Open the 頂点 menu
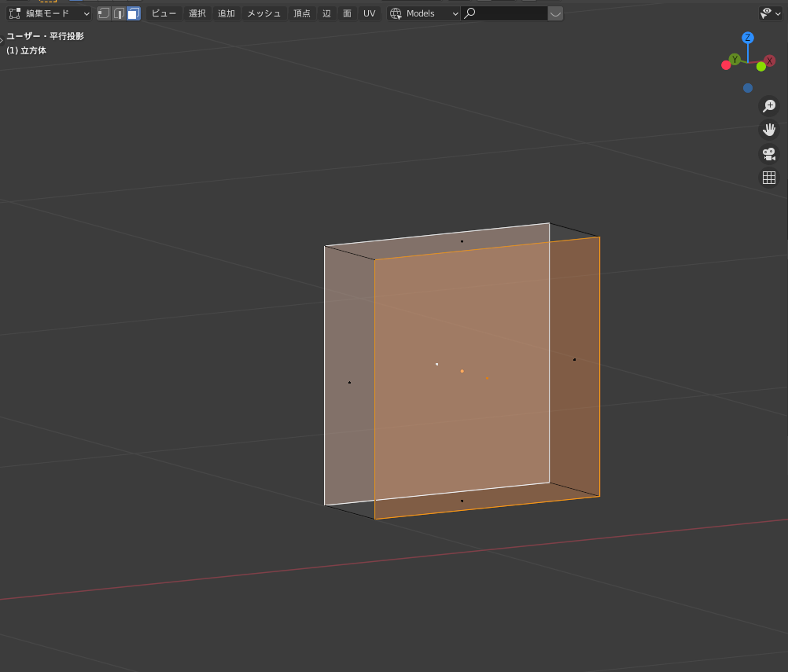788x672 pixels. [301, 13]
